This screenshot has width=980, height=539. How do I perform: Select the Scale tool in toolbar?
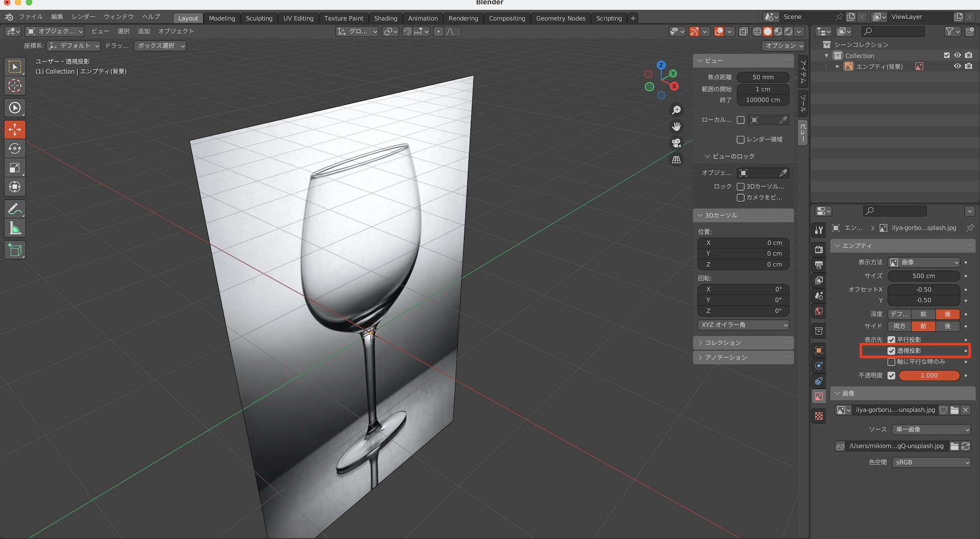pos(15,168)
